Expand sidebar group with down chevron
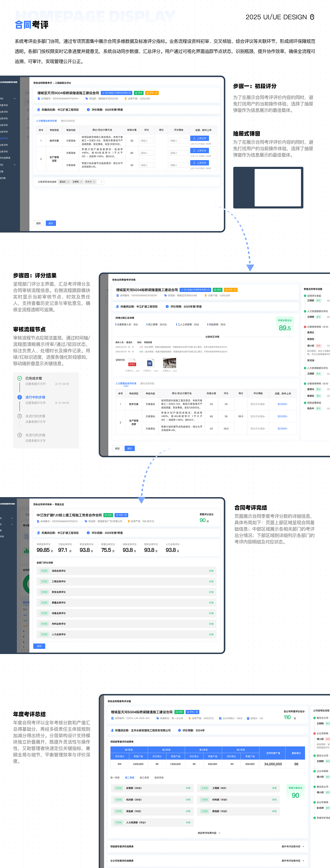This screenshot has height=868, width=330. pos(14,165)
